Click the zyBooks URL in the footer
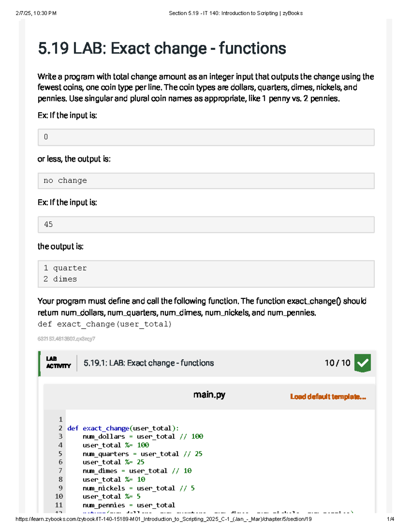This screenshot has height=532, width=411. 163,519
